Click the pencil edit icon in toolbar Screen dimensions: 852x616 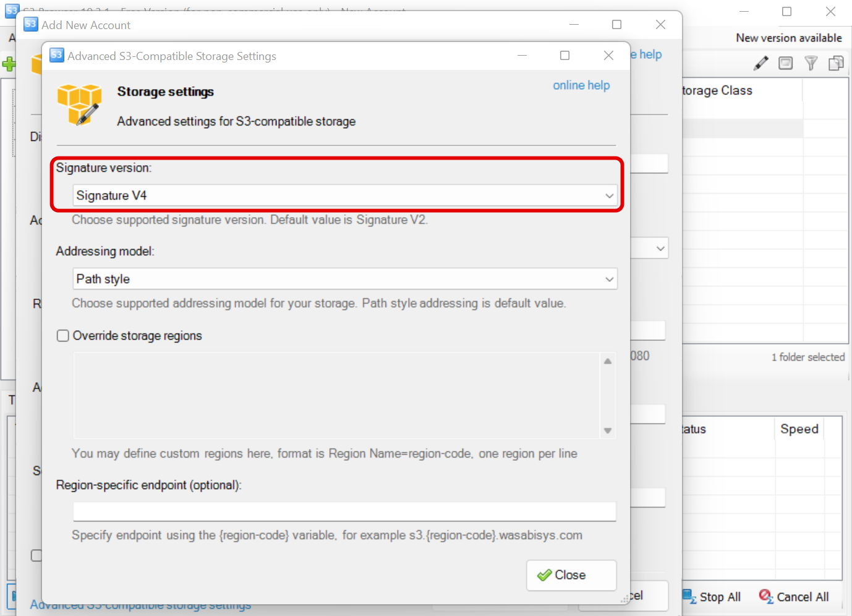pos(761,63)
